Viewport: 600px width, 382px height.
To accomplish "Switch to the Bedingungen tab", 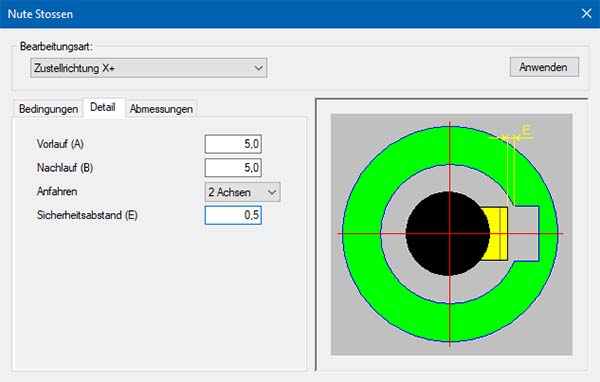I will click(x=48, y=109).
